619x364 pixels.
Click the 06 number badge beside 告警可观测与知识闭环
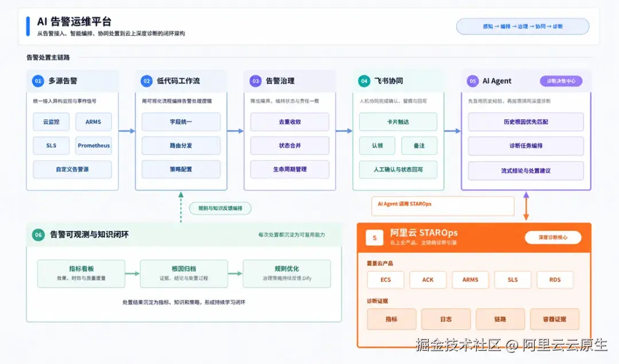tap(38, 234)
